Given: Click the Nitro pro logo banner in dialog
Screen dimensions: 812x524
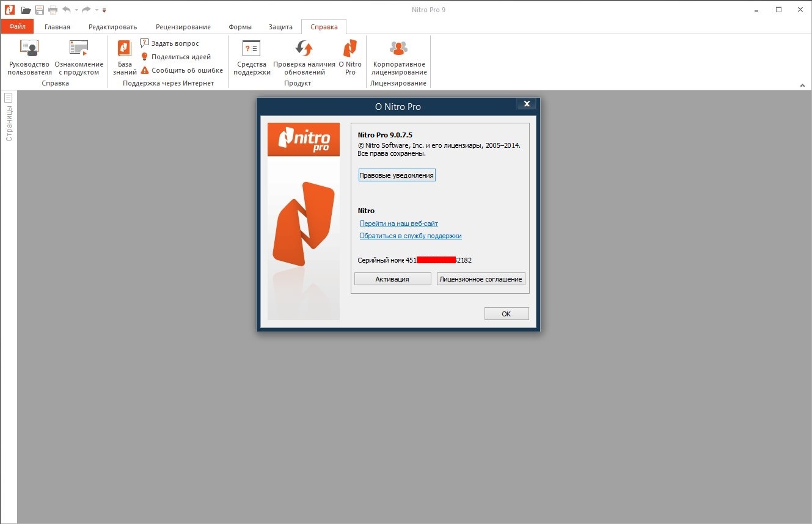Looking at the screenshot, I should (x=304, y=139).
